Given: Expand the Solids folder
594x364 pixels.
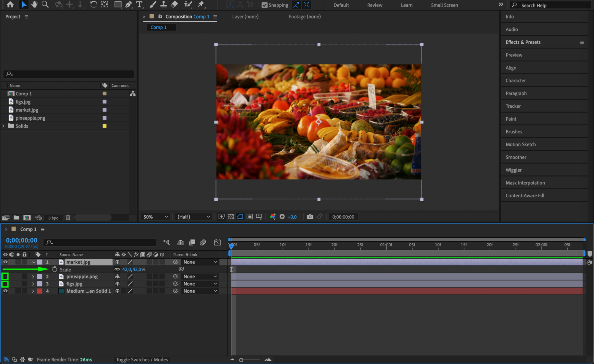Looking at the screenshot, I should (3, 126).
